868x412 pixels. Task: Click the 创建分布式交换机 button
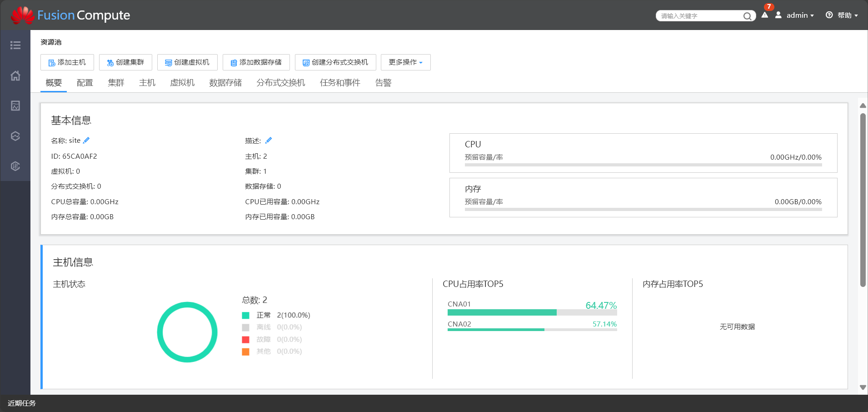pos(335,62)
